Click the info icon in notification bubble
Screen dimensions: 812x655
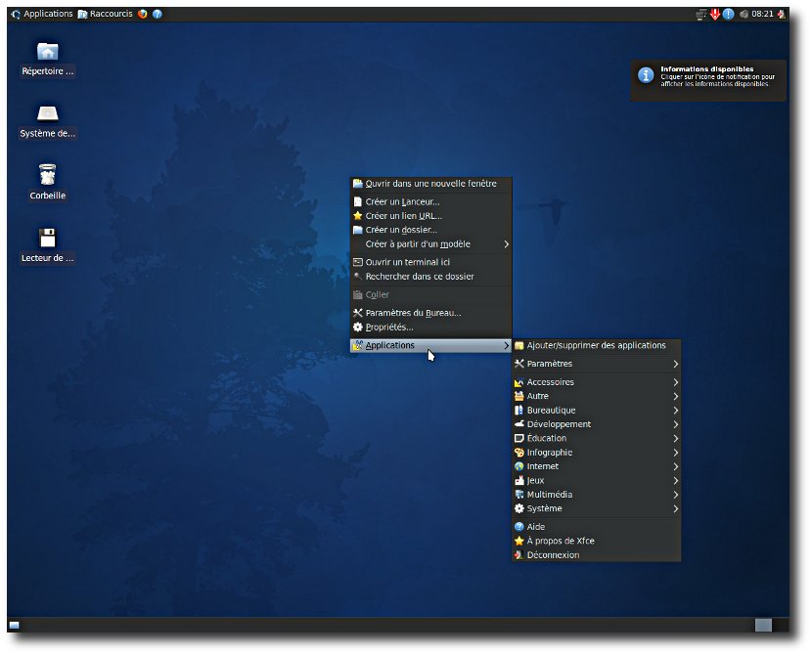pyautogui.click(x=646, y=75)
